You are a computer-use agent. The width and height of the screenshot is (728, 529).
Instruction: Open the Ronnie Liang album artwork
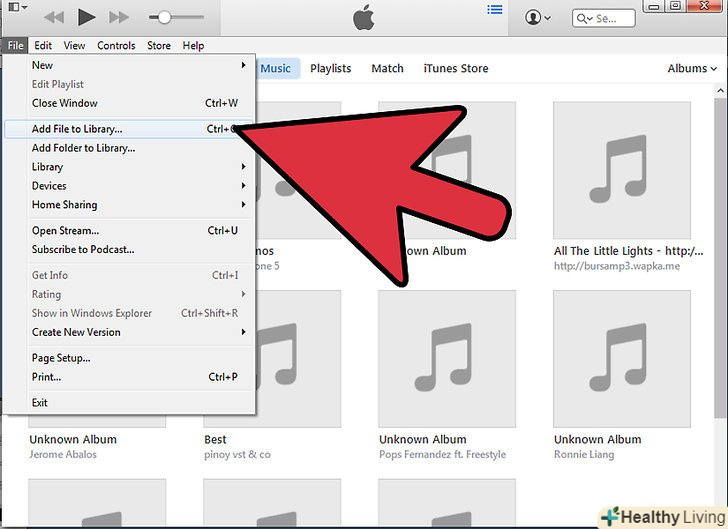622,359
